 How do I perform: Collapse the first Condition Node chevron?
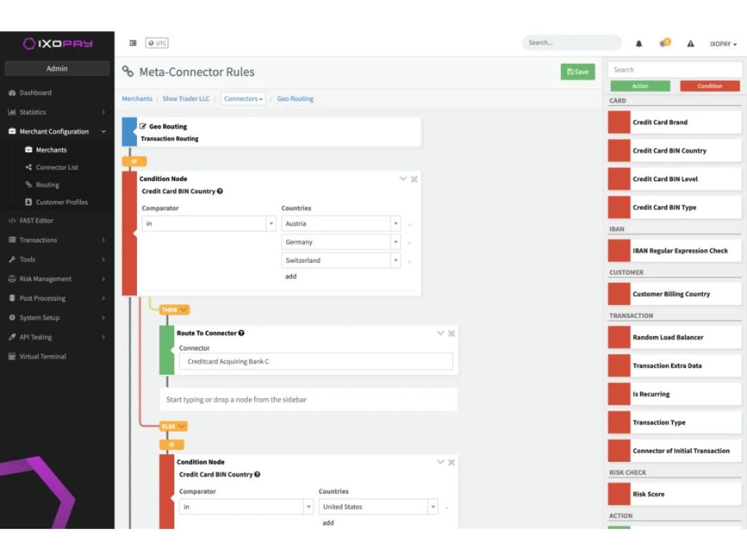pyautogui.click(x=403, y=179)
